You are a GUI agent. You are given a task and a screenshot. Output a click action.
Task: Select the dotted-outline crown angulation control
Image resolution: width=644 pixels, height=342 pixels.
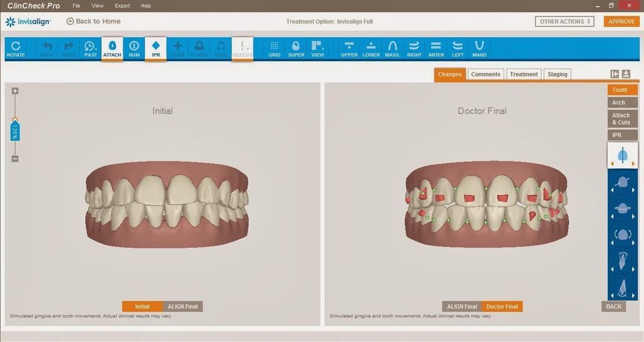pyautogui.click(x=623, y=261)
